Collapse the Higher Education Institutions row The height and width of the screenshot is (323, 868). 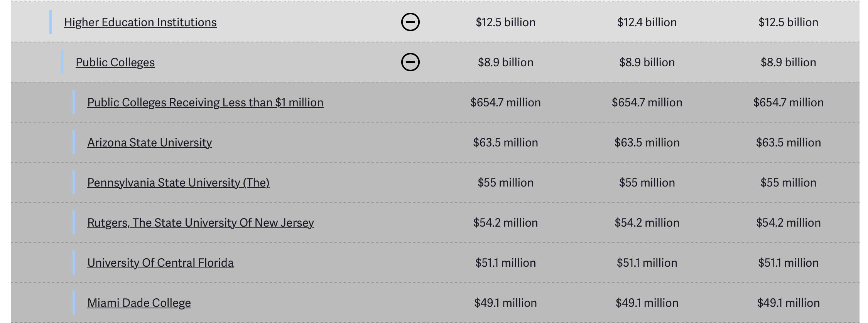410,22
